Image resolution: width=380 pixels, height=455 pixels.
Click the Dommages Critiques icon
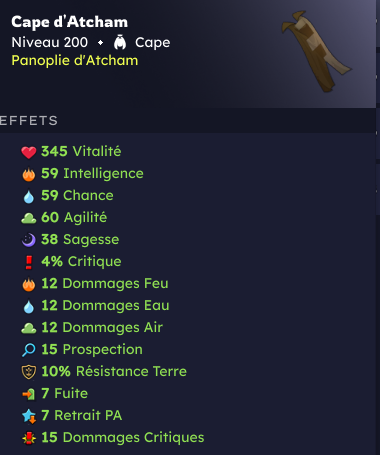tap(29, 438)
